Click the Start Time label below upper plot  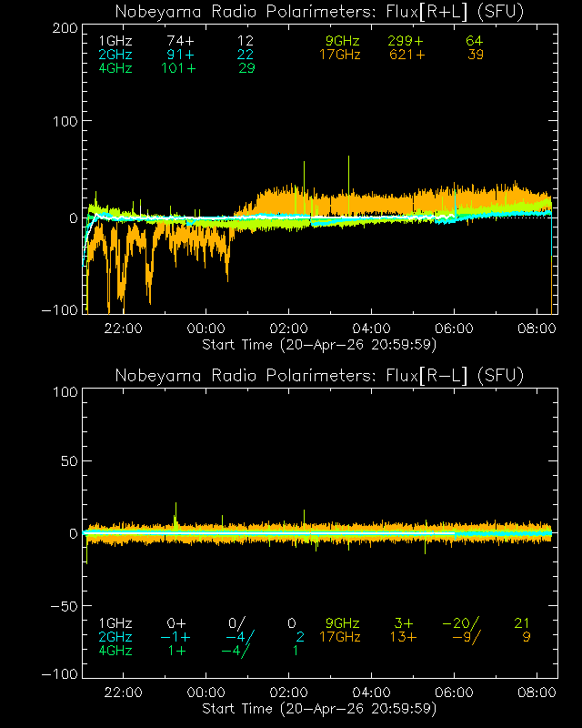(319, 344)
